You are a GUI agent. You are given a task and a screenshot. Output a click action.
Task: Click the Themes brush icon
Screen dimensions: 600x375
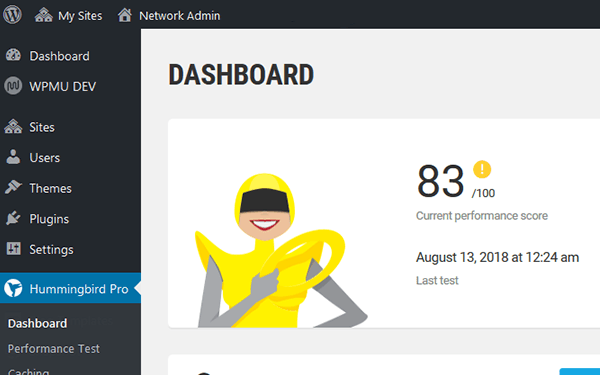(13, 187)
